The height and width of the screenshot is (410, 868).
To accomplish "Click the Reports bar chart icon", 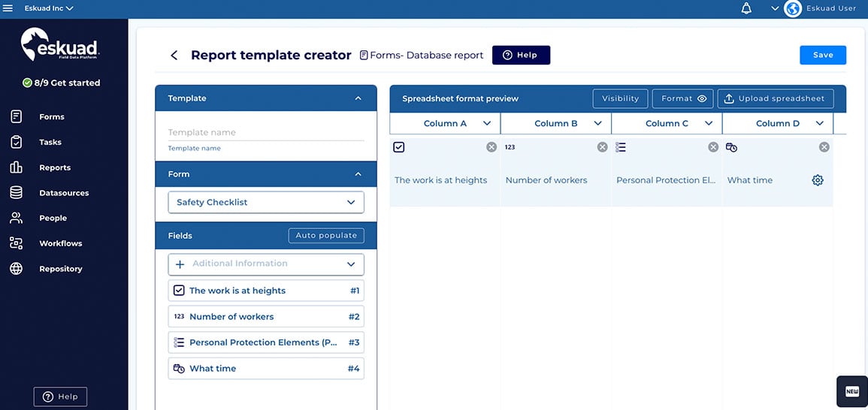I will pyautogui.click(x=16, y=167).
